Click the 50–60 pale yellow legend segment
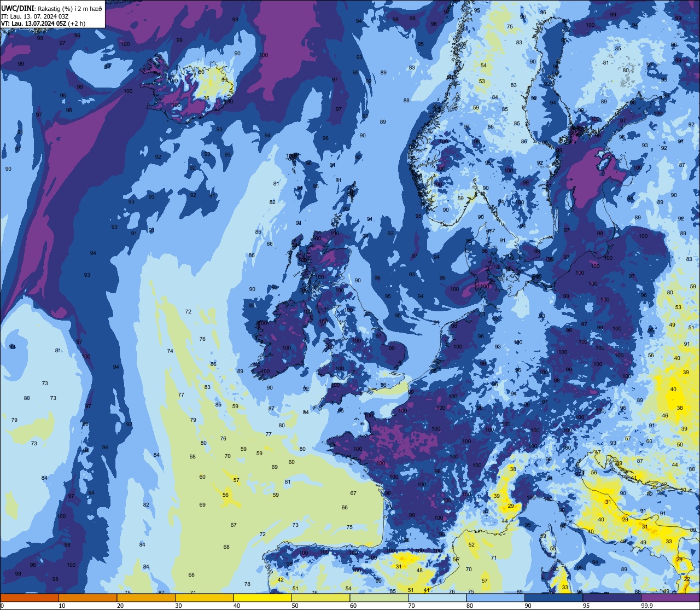Image resolution: width=700 pixels, height=610 pixels. pyautogui.click(x=320, y=597)
